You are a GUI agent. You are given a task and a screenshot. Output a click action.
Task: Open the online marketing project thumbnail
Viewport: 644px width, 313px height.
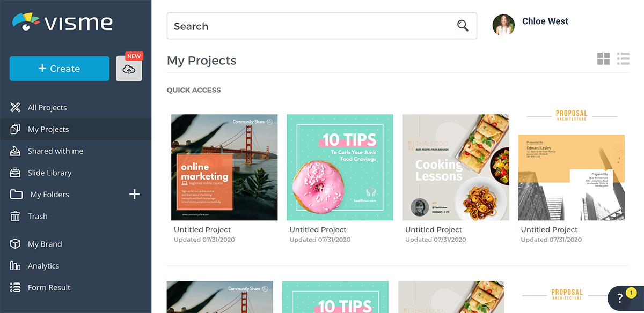(224, 167)
